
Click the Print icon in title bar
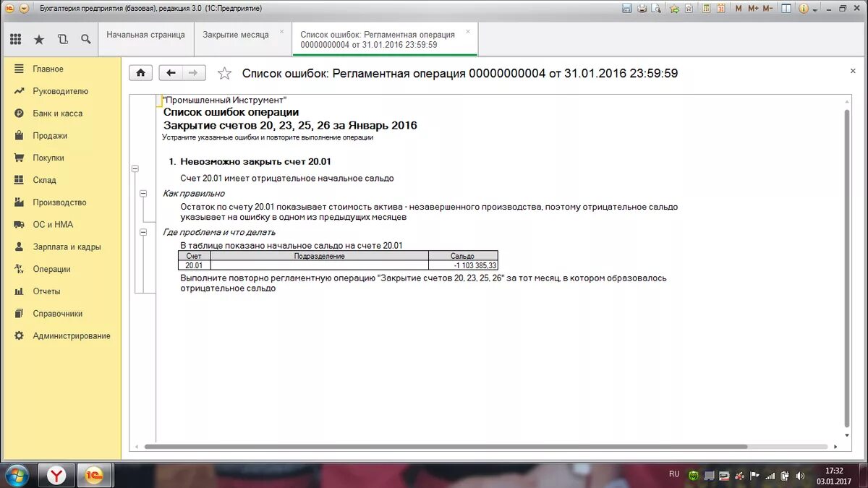pos(642,9)
